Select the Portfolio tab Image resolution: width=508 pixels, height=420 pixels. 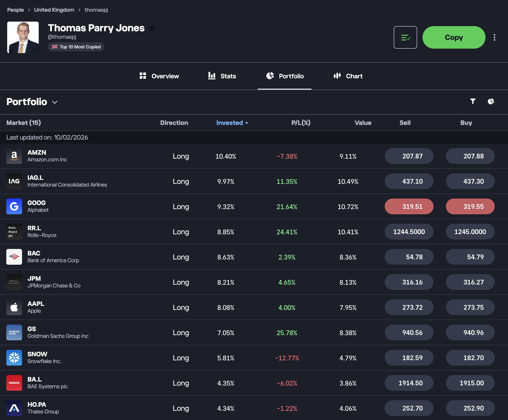coord(285,76)
